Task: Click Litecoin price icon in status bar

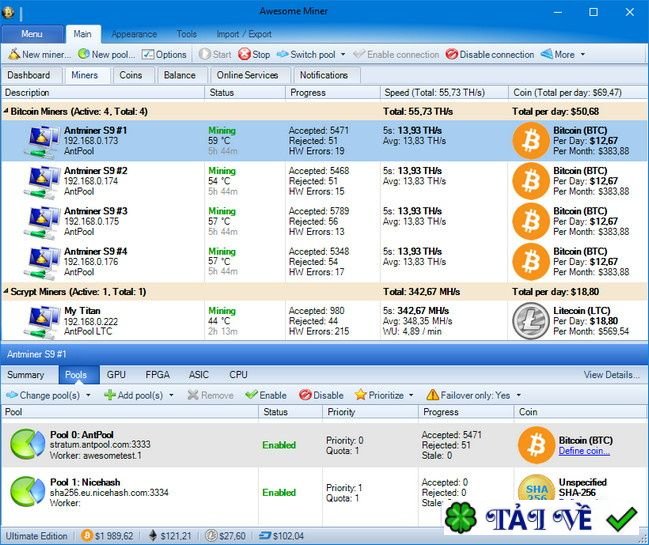Action: (x=212, y=536)
